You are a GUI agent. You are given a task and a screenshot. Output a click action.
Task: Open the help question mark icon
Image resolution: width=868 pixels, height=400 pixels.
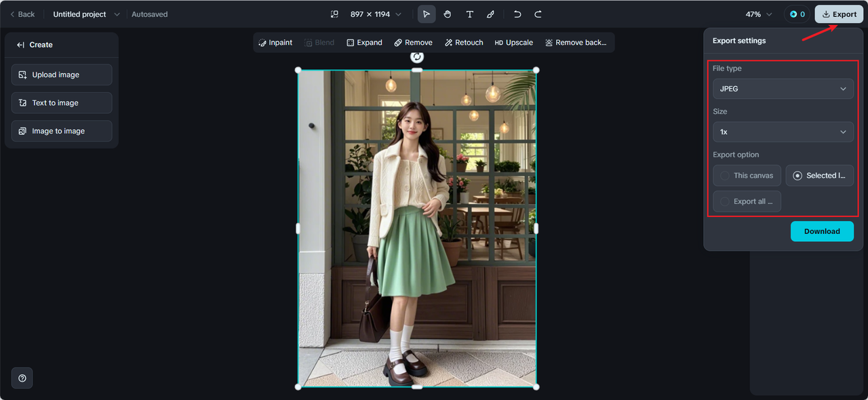(x=22, y=378)
